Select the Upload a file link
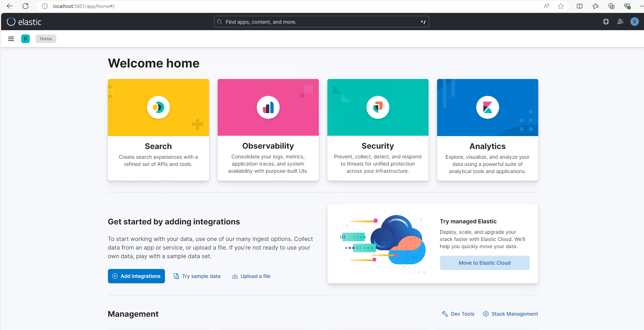The height and width of the screenshot is (330, 644). pyautogui.click(x=255, y=276)
